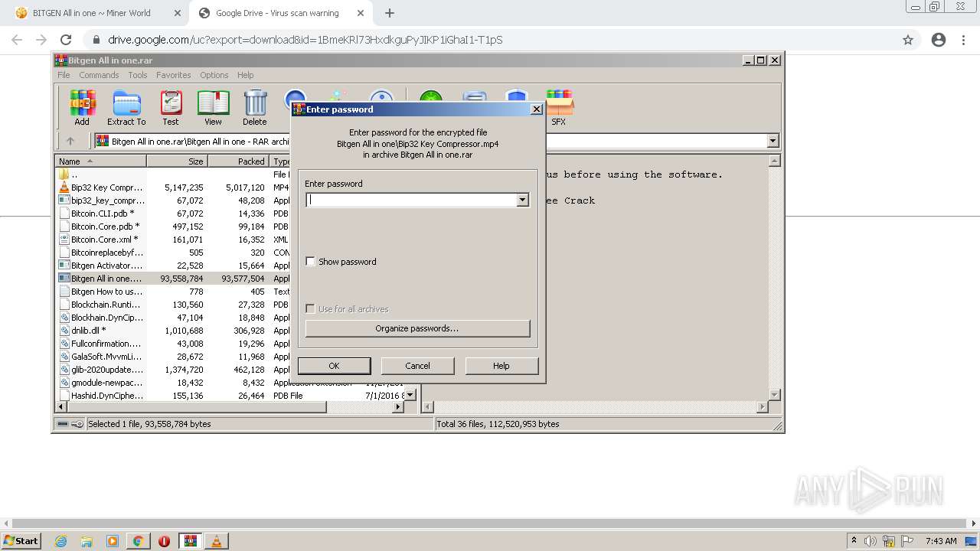Viewport: 980px width, 551px height.
Task: Select the dnlib.dll file row
Action: 173,331
